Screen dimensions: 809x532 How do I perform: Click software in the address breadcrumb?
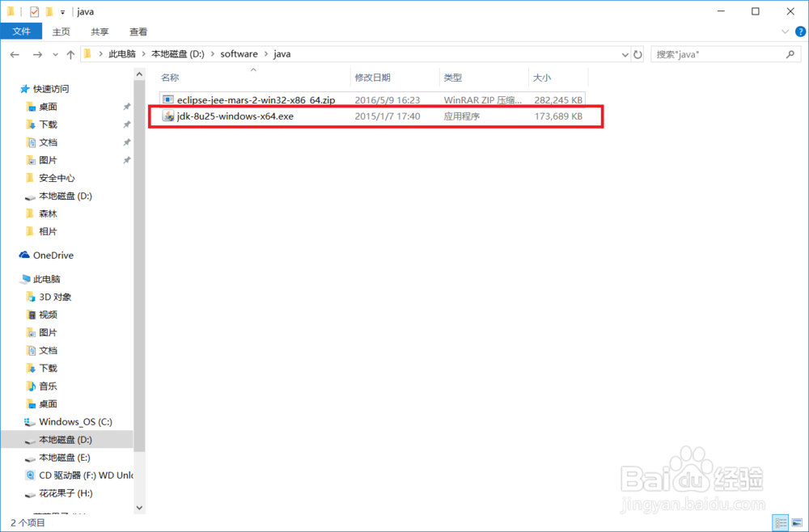tap(239, 54)
